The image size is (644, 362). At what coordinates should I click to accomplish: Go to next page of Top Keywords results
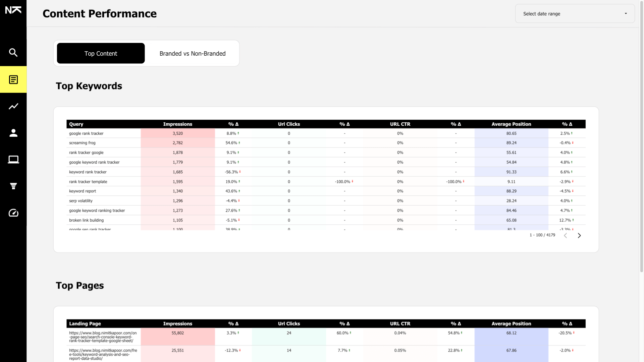click(x=579, y=235)
